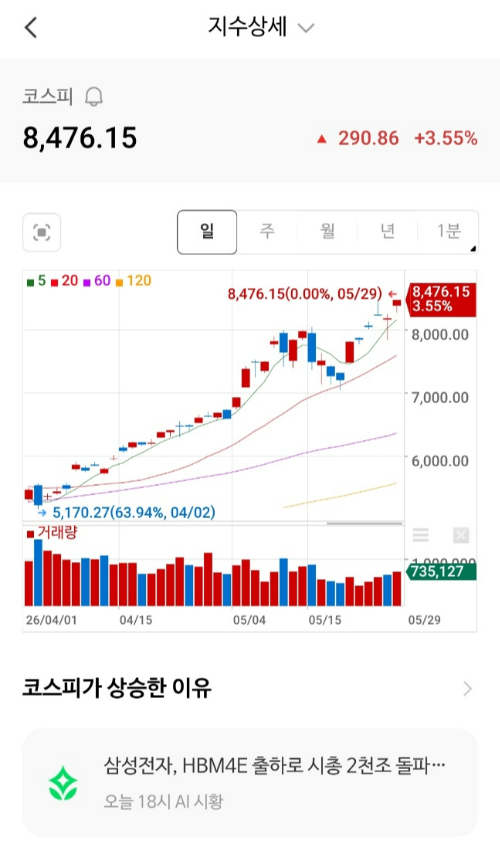Click the 거래량 volume indicator label
This screenshot has width=500, height=859.
[52, 532]
